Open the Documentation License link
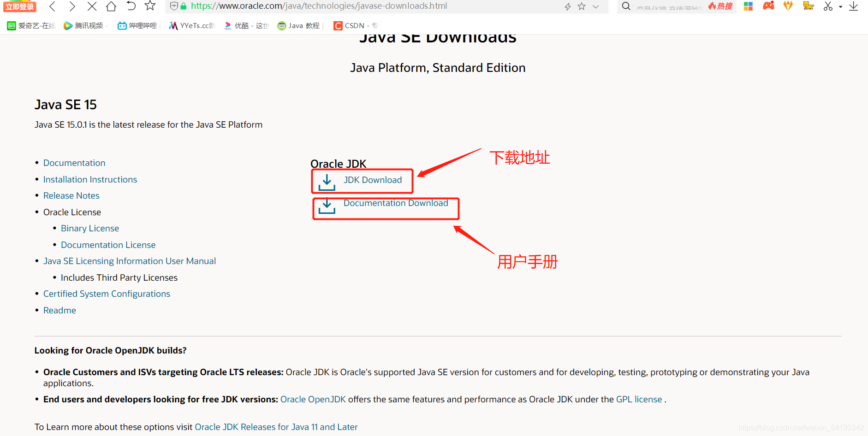This screenshot has width=868, height=436. pos(108,245)
